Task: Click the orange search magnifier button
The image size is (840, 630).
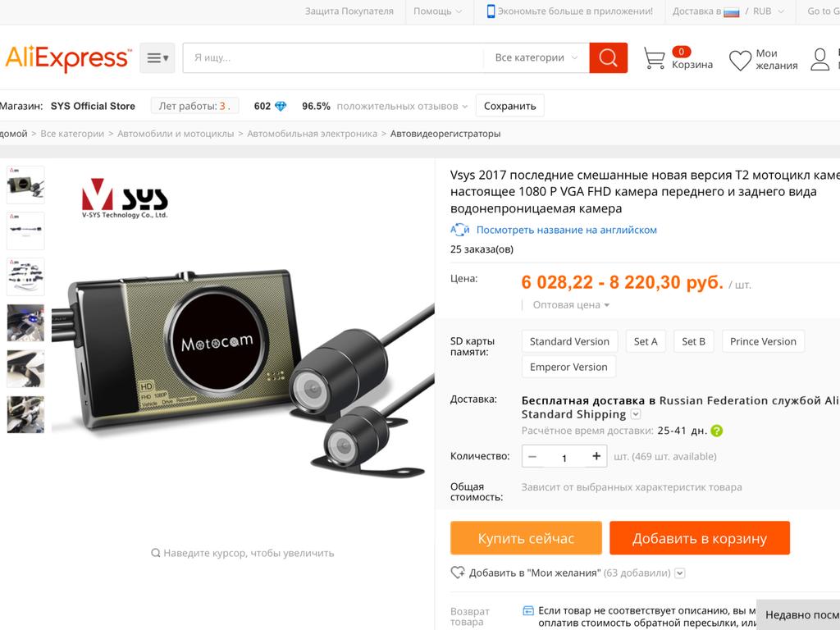Action: pyautogui.click(x=608, y=57)
